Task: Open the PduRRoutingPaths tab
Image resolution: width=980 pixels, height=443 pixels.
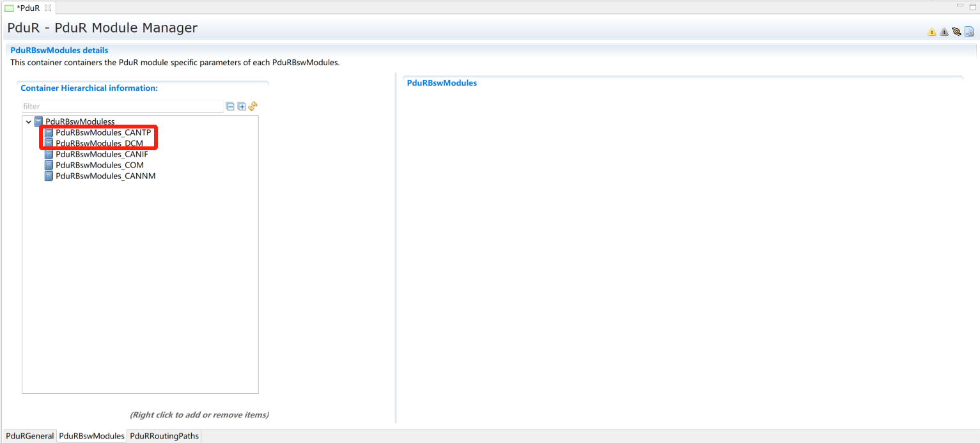Action: 164,436
